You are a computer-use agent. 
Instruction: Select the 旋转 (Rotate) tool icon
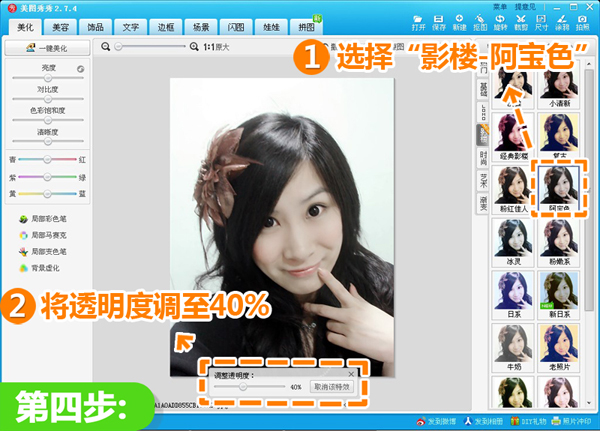click(x=501, y=22)
